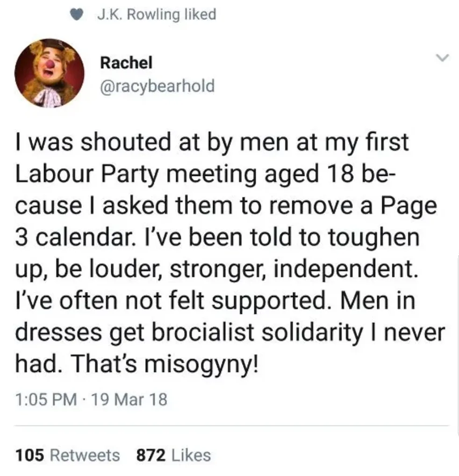Viewport: 459px width, 476px height.
Task: Select the tweet's first line about being shouted at
Action: click(212, 143)
